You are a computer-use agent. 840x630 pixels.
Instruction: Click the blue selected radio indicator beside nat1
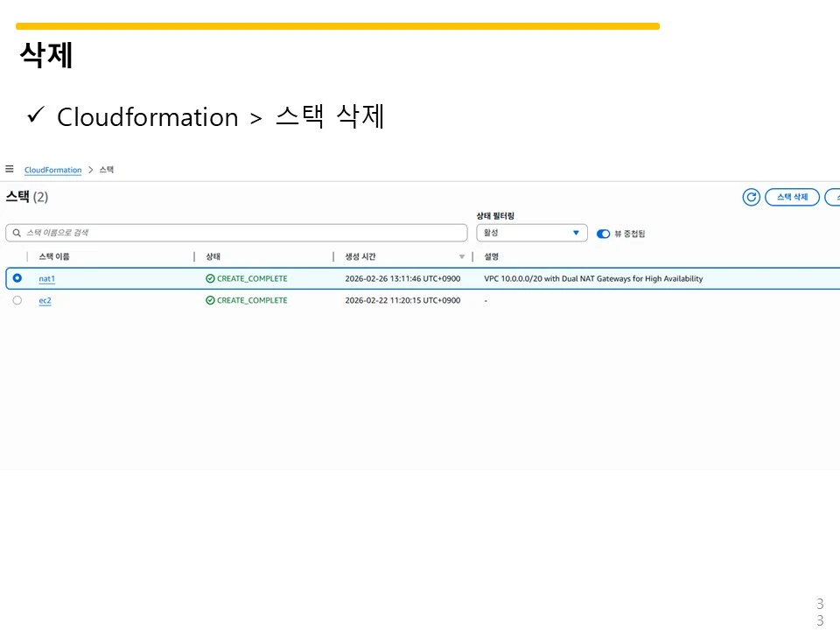(x=17, y=278)
